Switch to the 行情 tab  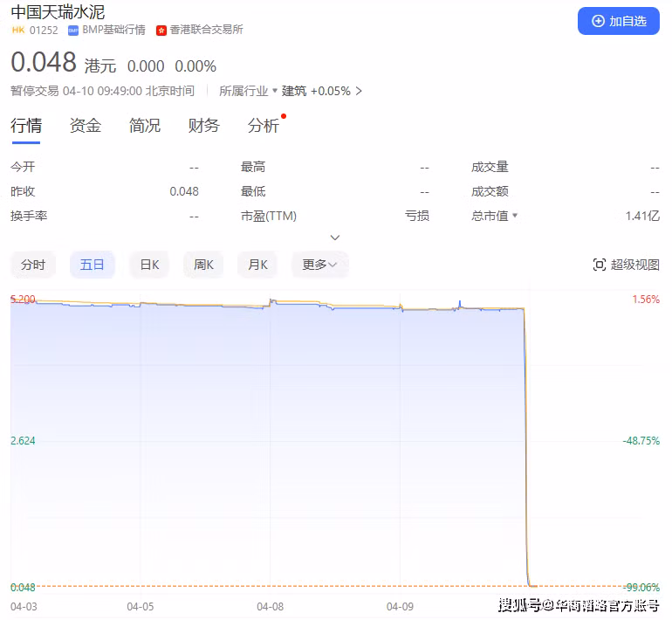click(x=25, y=126)
